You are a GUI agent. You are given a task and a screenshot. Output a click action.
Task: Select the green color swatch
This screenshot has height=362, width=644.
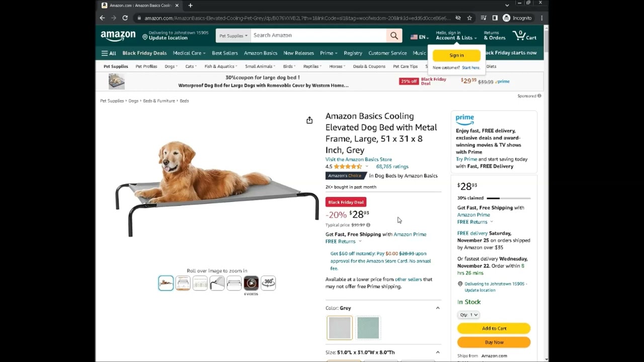pyautogui.click(x=368, y=328)
